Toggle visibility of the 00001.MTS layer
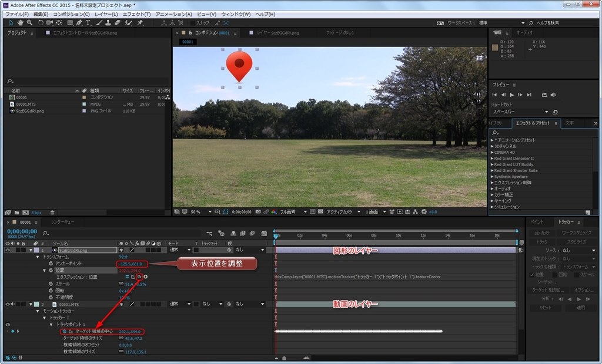Viewport: 602px width, 364px height. 8,304
